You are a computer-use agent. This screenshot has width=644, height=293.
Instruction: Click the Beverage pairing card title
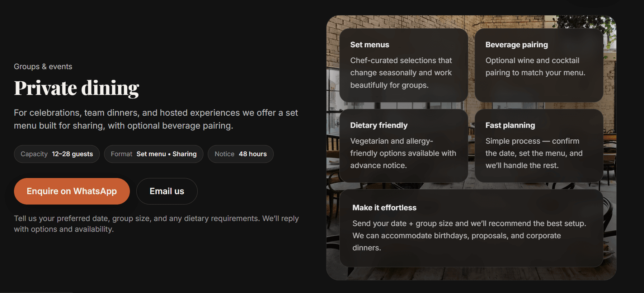coord(516,45)
